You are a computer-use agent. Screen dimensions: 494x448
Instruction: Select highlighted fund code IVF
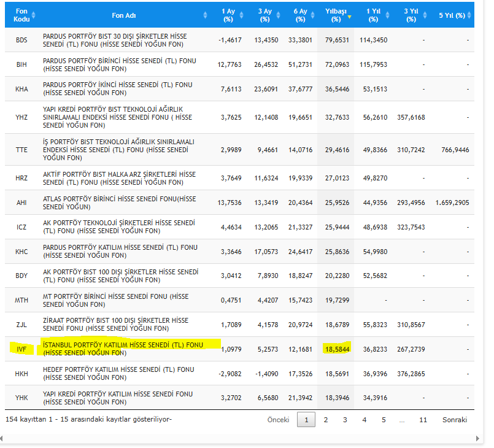[21, 349]
